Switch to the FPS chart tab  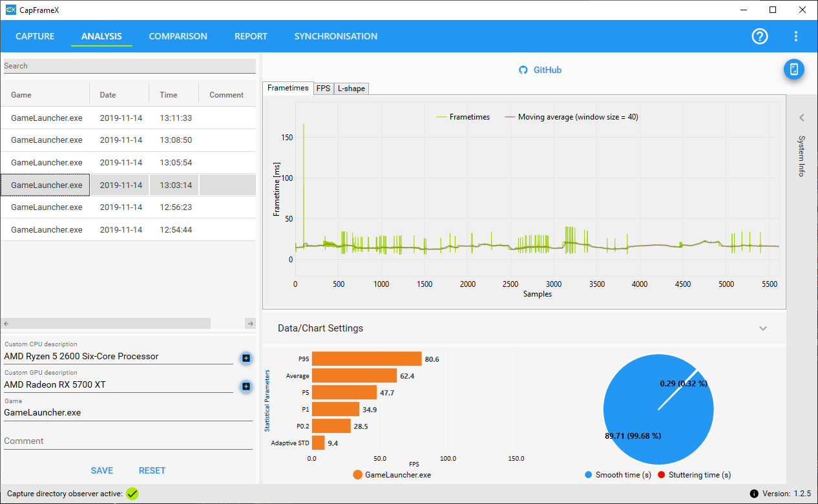click(323, 89)
